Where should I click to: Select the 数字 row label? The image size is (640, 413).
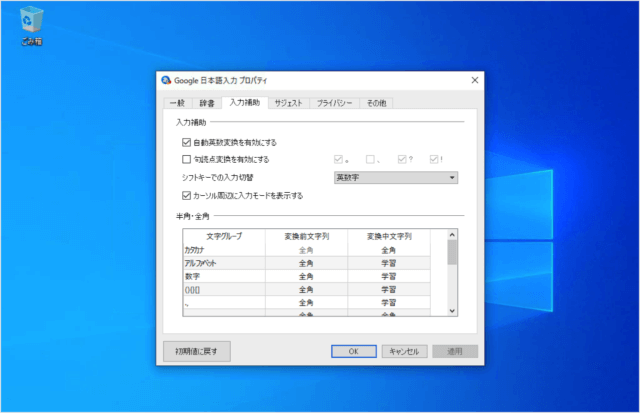point(224,276)
